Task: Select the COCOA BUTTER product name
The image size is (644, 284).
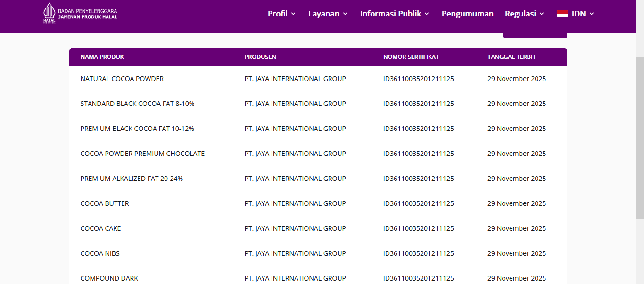Action: coord(105,203)
